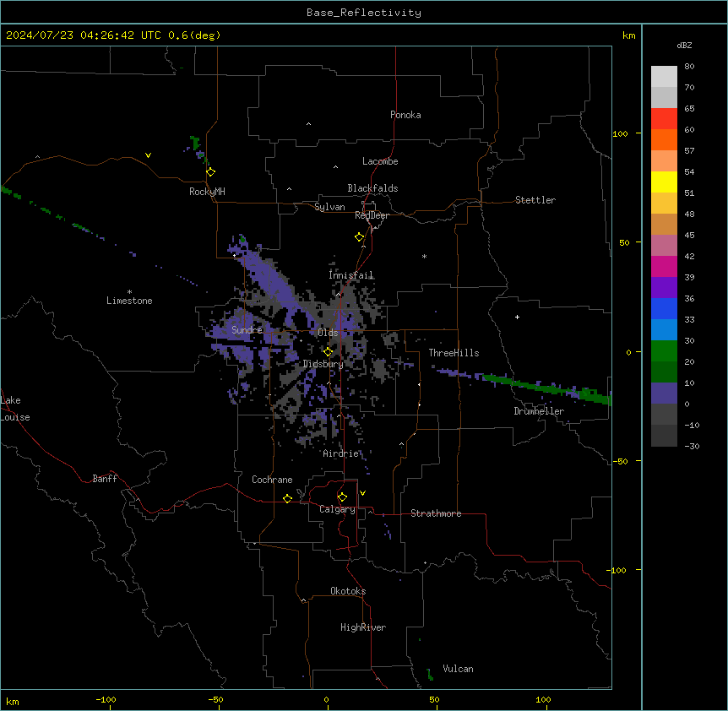Screen dimensions: 728x711
Task: Click the Cochrane label
Action: pos(272,480)
